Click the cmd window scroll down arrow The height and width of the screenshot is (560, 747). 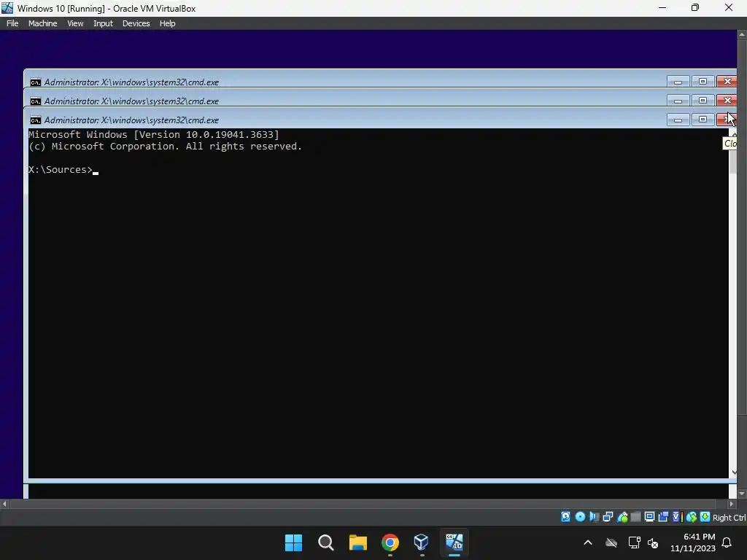coord(733,472)
